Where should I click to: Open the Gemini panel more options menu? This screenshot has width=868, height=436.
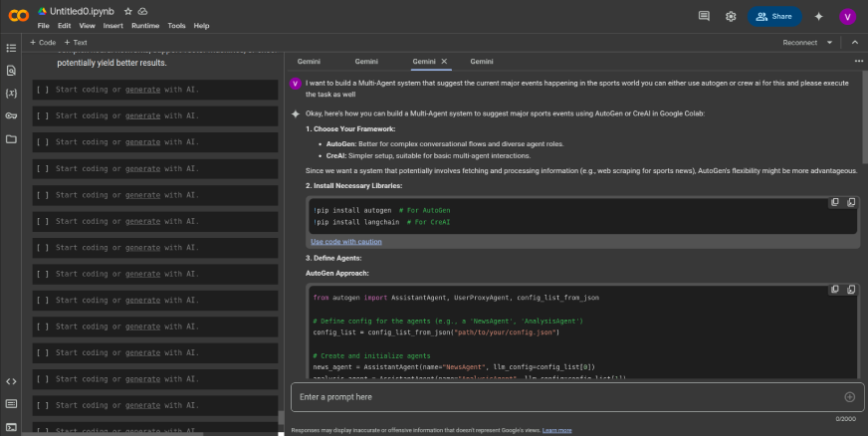pyautogui.click(x=859, y=61)
